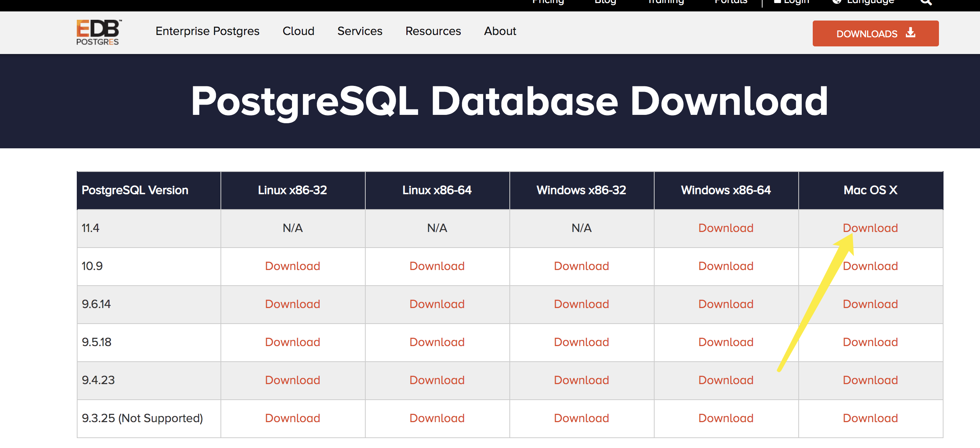Click the Windows x86-32 column header
980x448 pixels.
pyautogui.click(x=582, y=190)
